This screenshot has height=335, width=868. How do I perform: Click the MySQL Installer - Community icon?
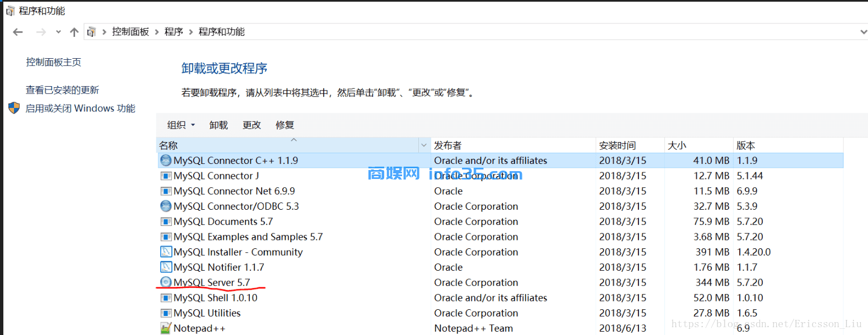(166, 252)
